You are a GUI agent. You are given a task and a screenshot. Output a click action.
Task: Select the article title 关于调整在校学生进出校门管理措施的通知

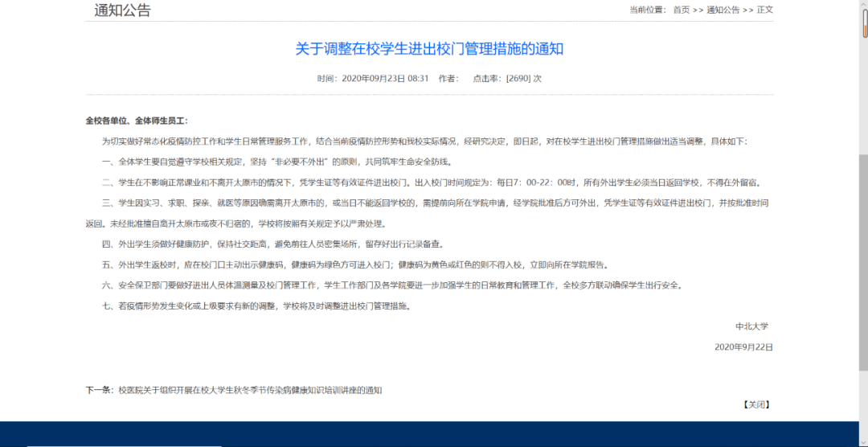pos(429,49)
